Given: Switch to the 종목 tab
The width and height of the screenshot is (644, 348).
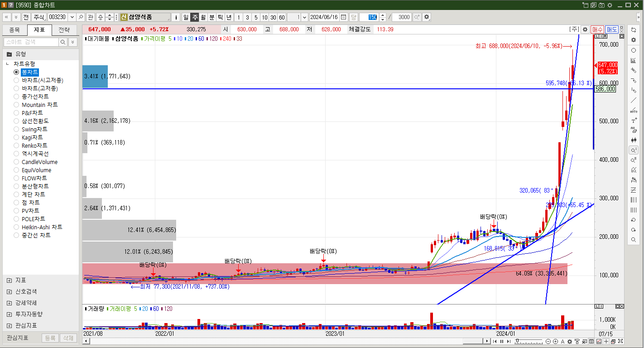Looking at the screenshot, I should 14,30.
